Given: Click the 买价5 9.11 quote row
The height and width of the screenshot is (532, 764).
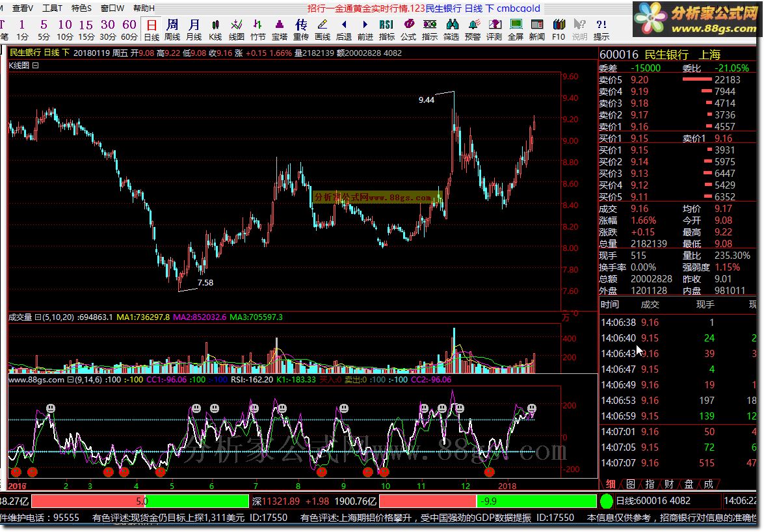Looking at the screenshot, I should click(x=677, y=197).
